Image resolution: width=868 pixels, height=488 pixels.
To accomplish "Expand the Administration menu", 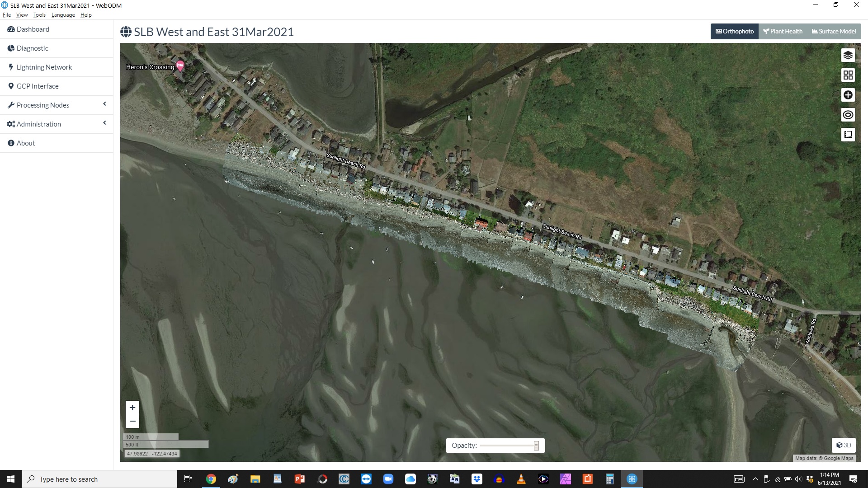I will tap(104, 123).
